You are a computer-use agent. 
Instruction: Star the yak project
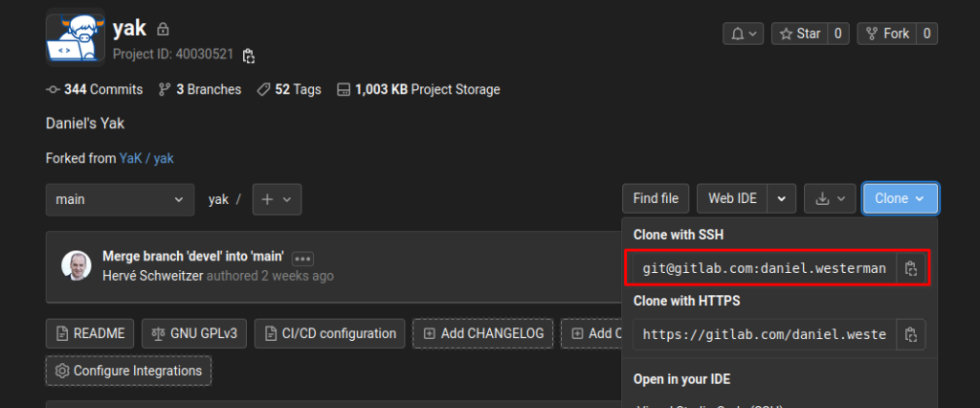(800, 34)
